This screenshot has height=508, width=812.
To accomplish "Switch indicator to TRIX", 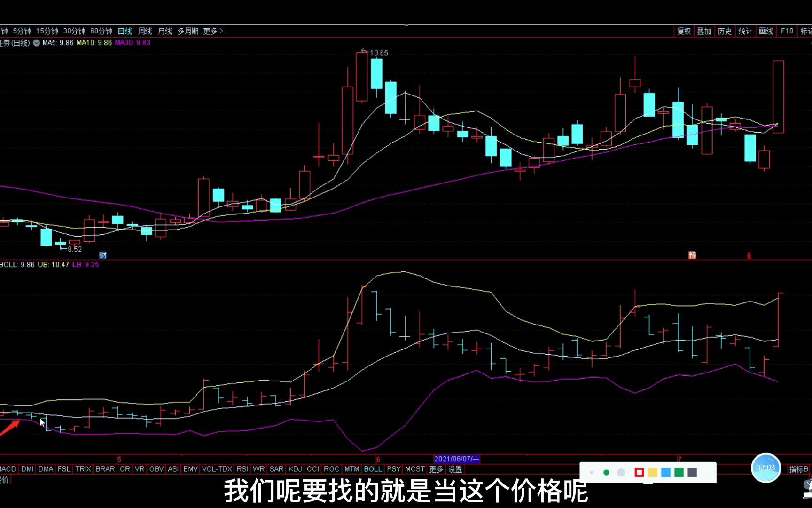I will coord(83,469).
